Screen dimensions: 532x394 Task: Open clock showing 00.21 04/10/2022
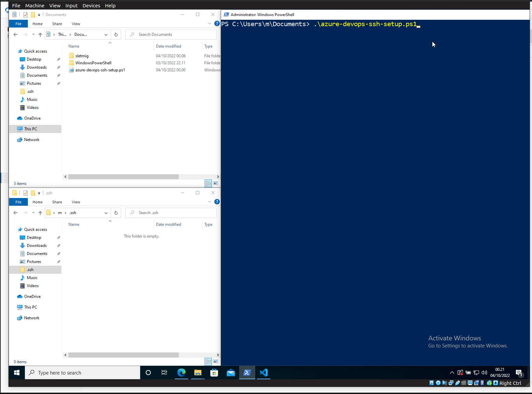tap(500, 373)
